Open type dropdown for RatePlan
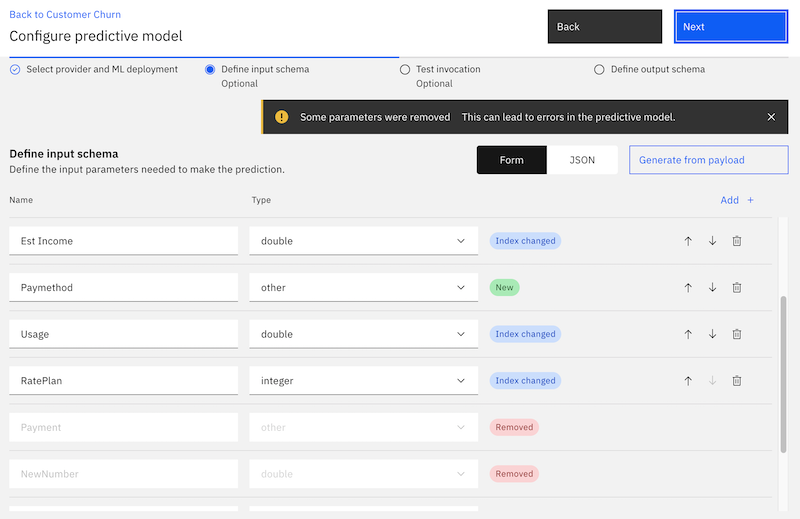Image resolution: width=800 pixels, height=519 pixels. [363, 381]
